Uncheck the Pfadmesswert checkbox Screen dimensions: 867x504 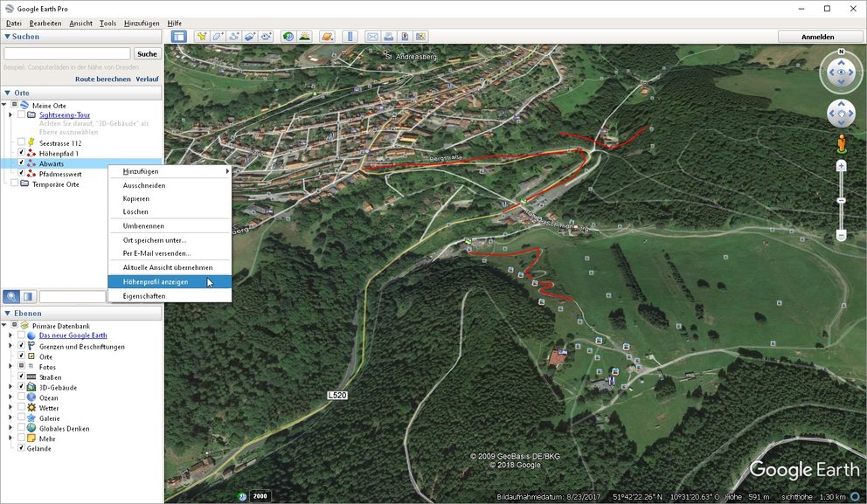click(21, 174)
